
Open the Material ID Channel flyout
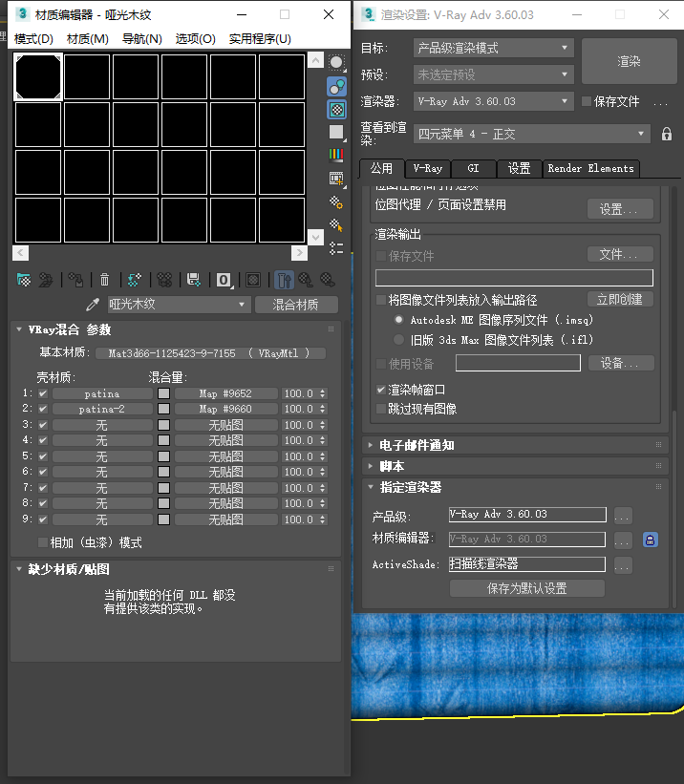pyautogui.click(x=224, y=280)
